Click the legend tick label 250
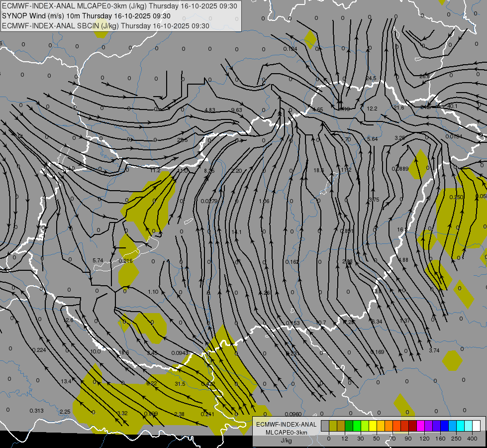 [456, 439]
